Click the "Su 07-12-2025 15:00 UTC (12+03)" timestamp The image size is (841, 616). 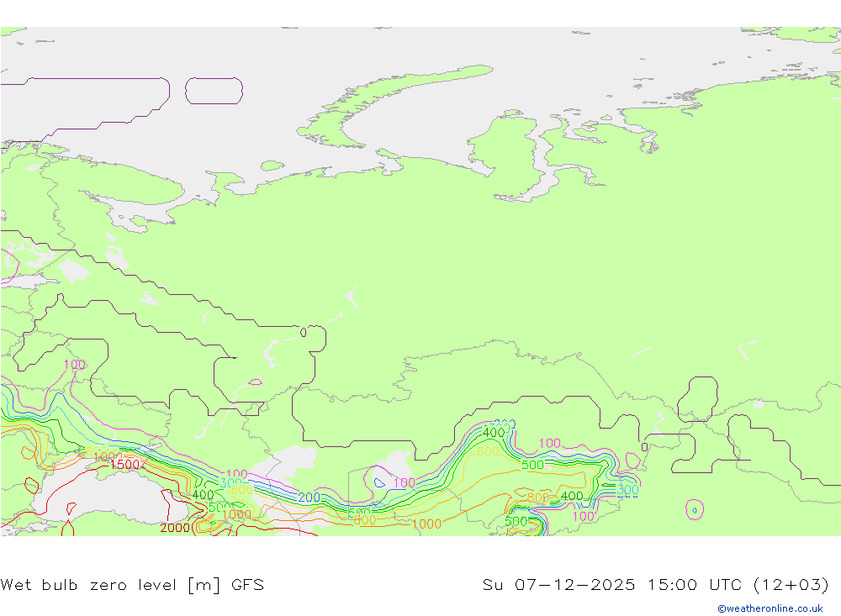tap(655, 584)
